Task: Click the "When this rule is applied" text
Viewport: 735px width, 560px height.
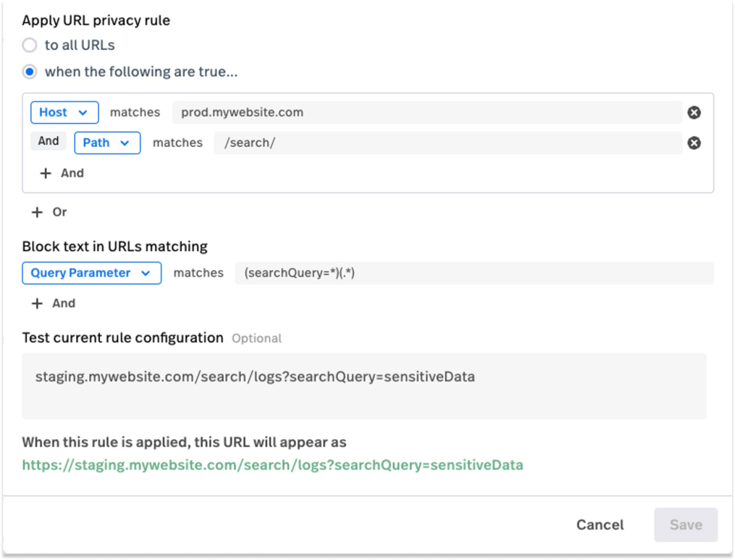Action: click(184, 443)
